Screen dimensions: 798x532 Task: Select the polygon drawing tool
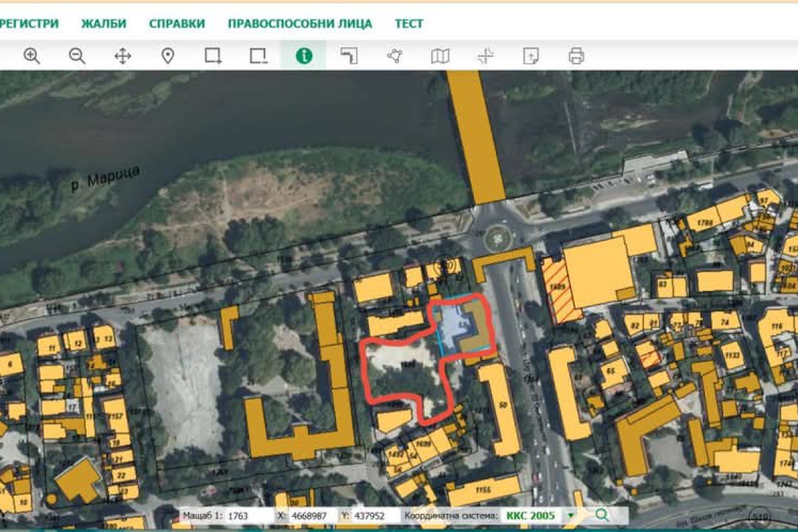[395, 56]
